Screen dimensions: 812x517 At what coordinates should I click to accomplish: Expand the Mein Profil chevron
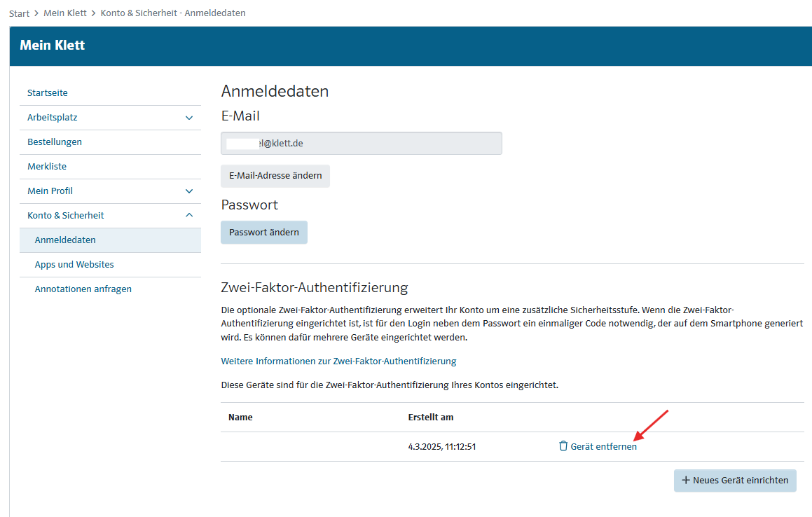189,191
